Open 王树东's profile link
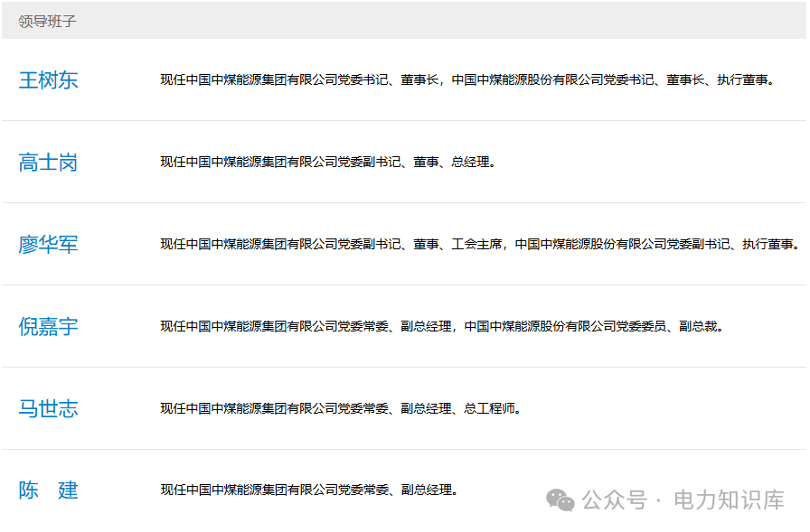 49,80
